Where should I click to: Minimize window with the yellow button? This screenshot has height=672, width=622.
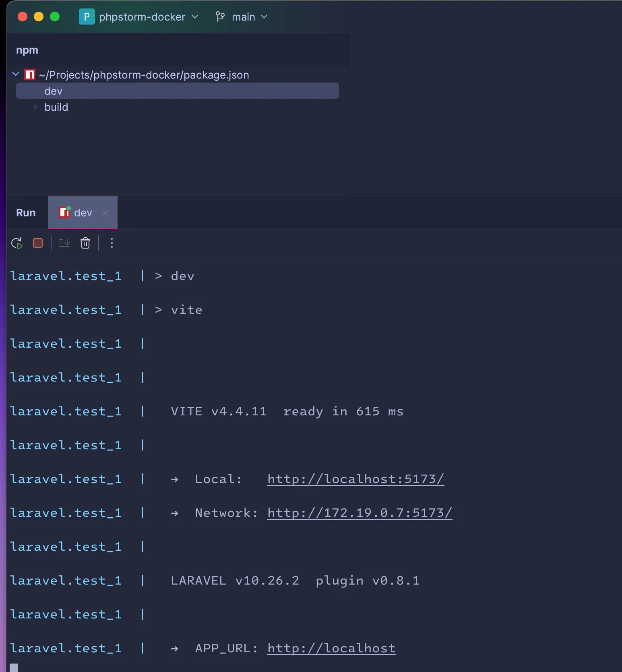pyautogui.click(x=39, y=17)
